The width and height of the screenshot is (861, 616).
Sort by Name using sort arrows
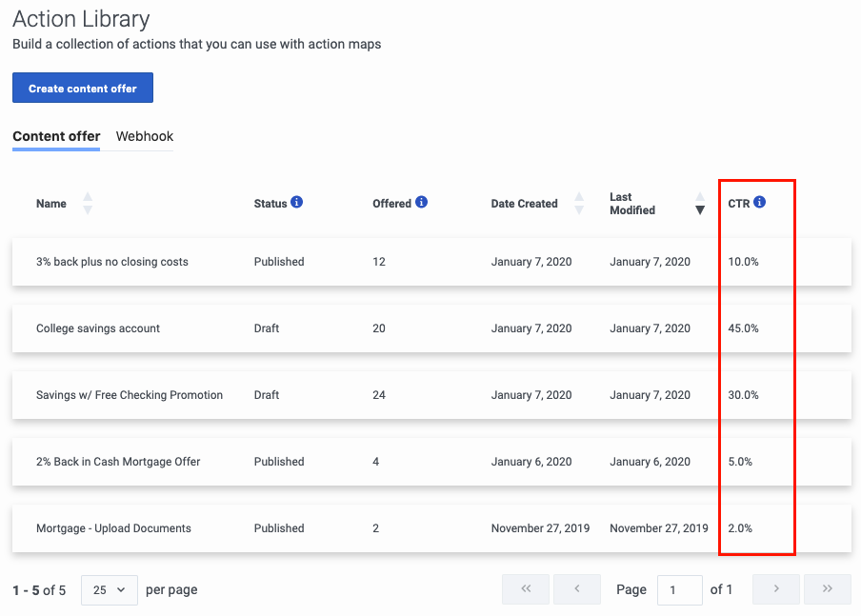(88, 203)
